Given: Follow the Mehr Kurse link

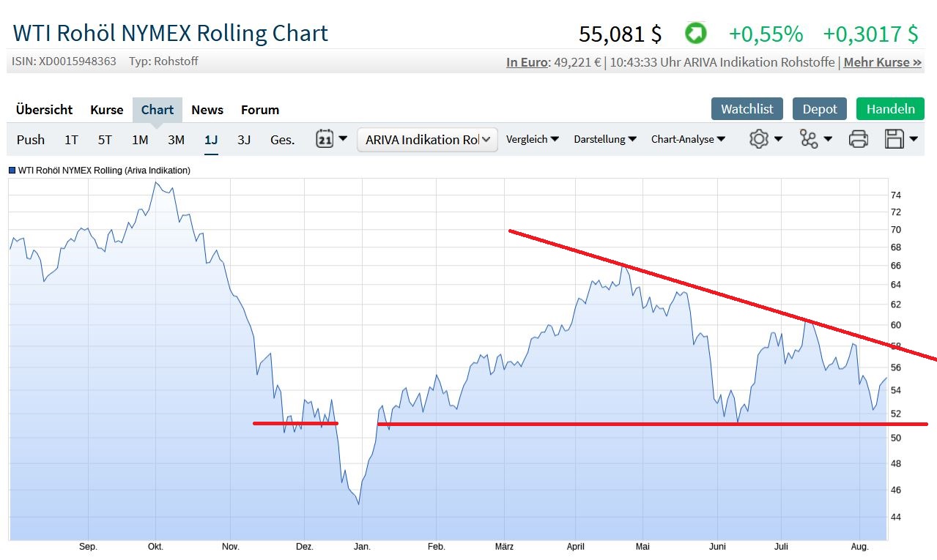Looking at the screenshot, I should click(x=882, y=62).
